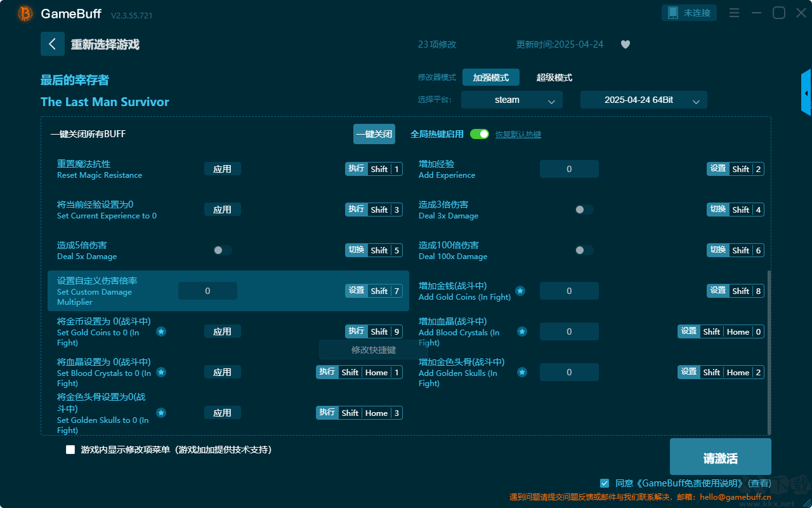Viewport: 812px width, 508px height.
Task: Apply Set Gold Coins to 0
Action: pyautogui.click(x=223, y=331)
